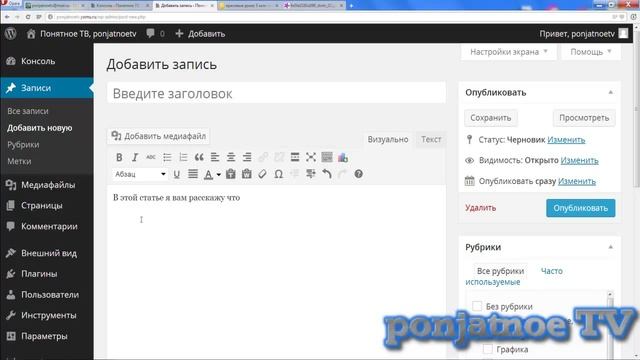Screen dimensions: 640x360
Task: Toggle the kitchen sink toolbar row
Action: click(x=327, y=158)
